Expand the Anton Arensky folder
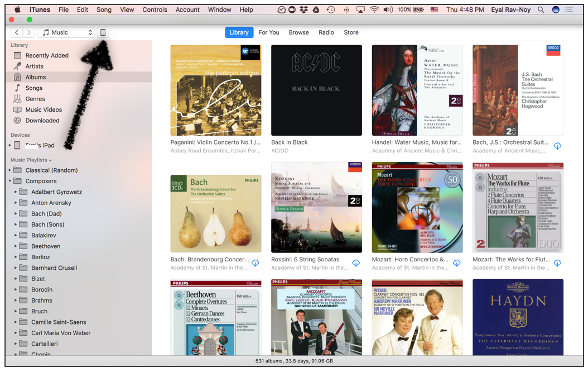 tap(16, 203)
